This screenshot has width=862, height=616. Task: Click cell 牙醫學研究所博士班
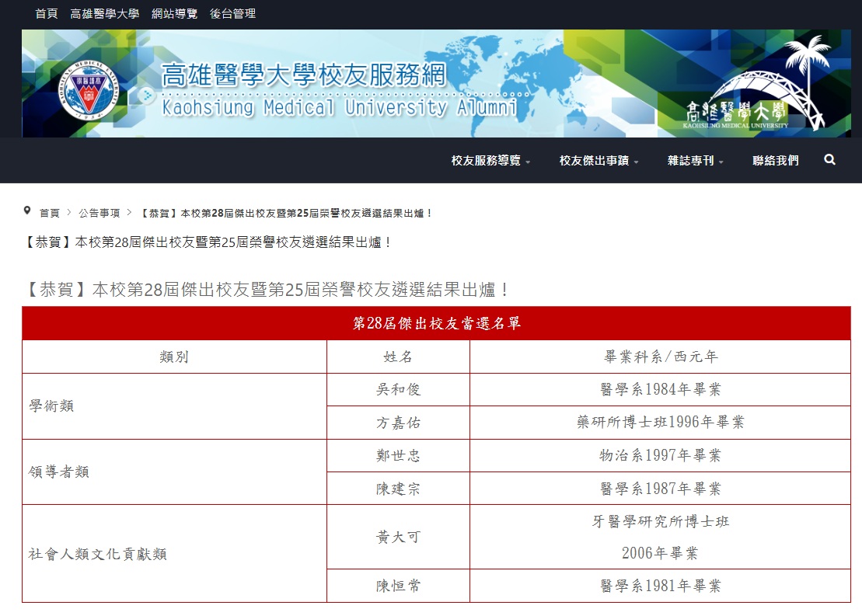(x=660, y=537)
